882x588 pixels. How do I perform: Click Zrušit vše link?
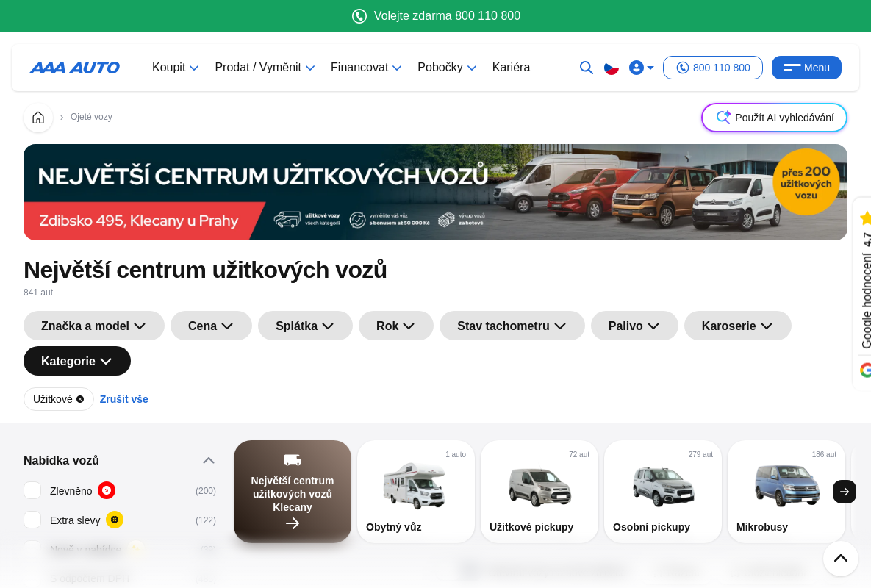pos(124,399)
